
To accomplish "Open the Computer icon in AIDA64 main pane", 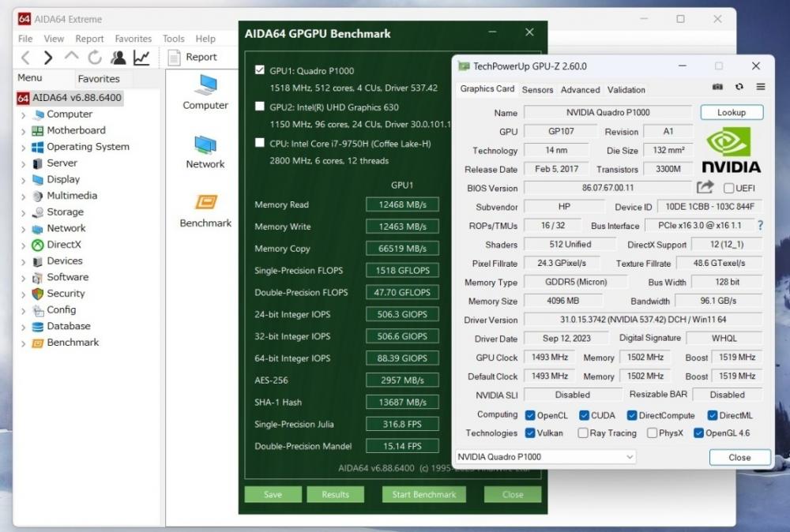I will click(205, 92).
